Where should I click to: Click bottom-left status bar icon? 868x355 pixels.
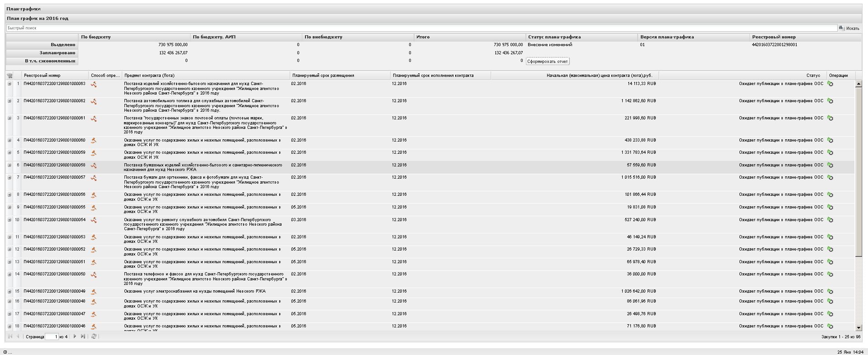point(5,352)
